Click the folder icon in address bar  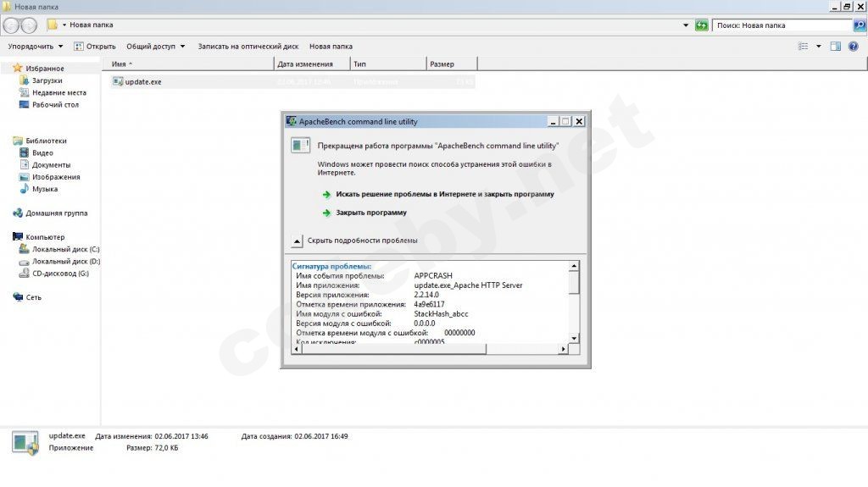(53, 25)
